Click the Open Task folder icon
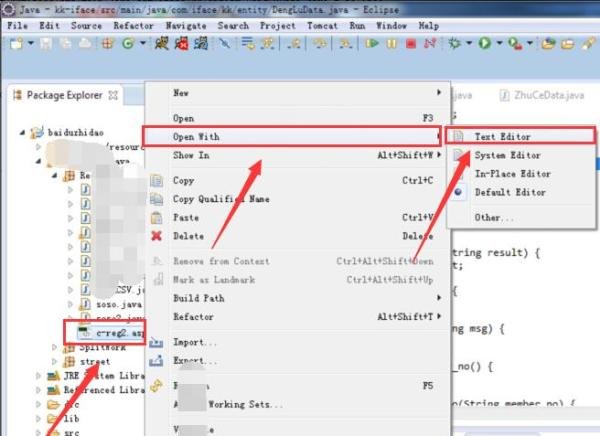The image size is (600, 436). coord(567,44)
